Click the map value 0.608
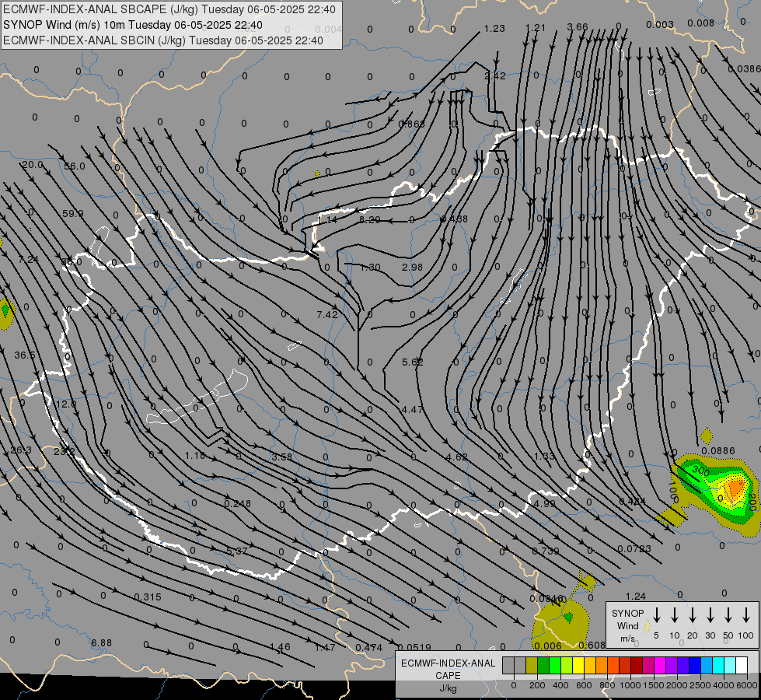Image resolution: width=761 pixels, height=700 pixels. point(592,646)
